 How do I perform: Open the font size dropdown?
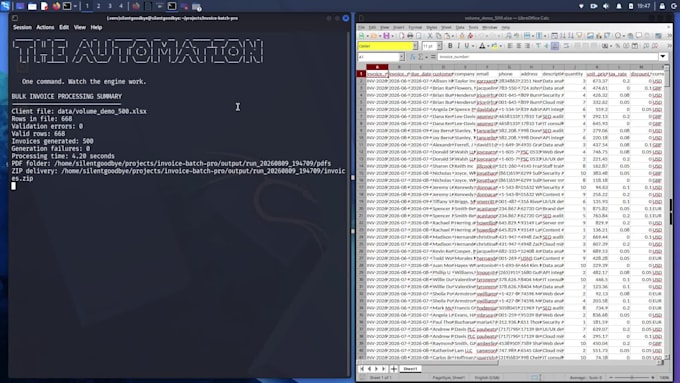tap(439, 46)
